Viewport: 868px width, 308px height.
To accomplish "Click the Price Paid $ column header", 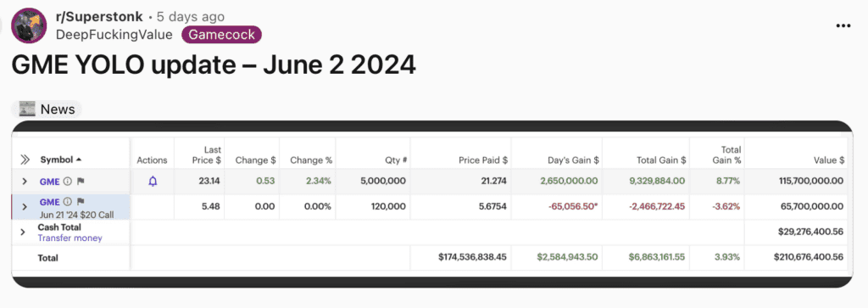I will 482,160.
